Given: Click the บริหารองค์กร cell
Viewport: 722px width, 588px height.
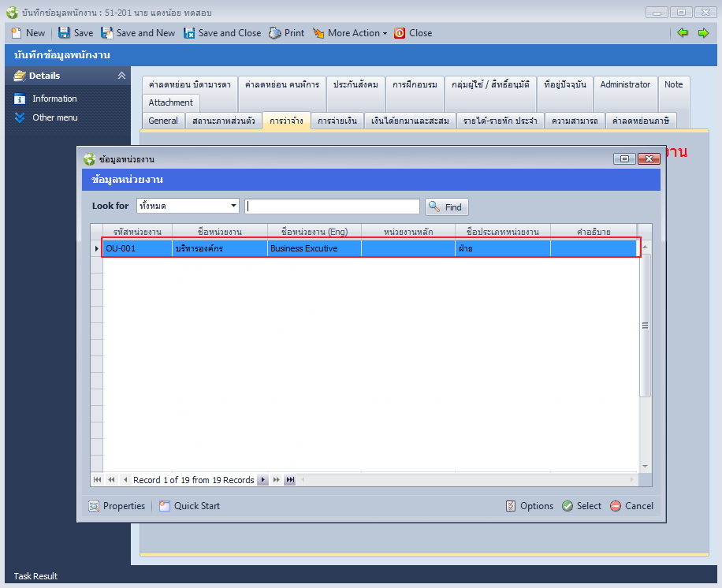Looking at the screenshot, I should (x=220, y=248).
